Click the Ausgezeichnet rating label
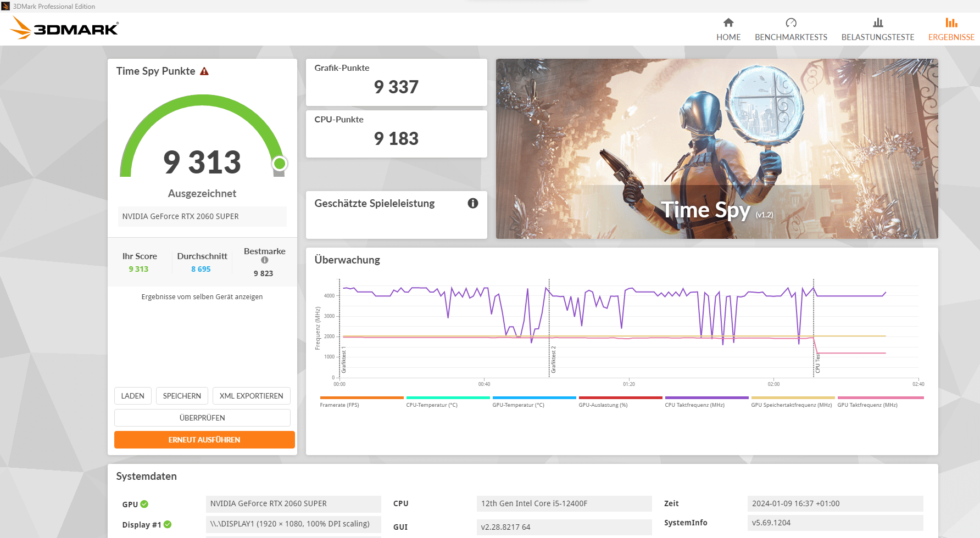The width and height of the screenshot is (980, 538). pyautogui.click(x=202, y=193)
